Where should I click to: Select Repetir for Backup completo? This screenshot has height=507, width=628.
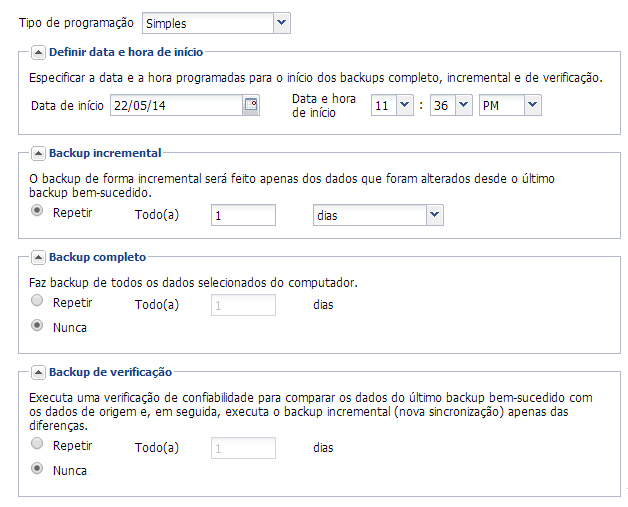(38, 300)
